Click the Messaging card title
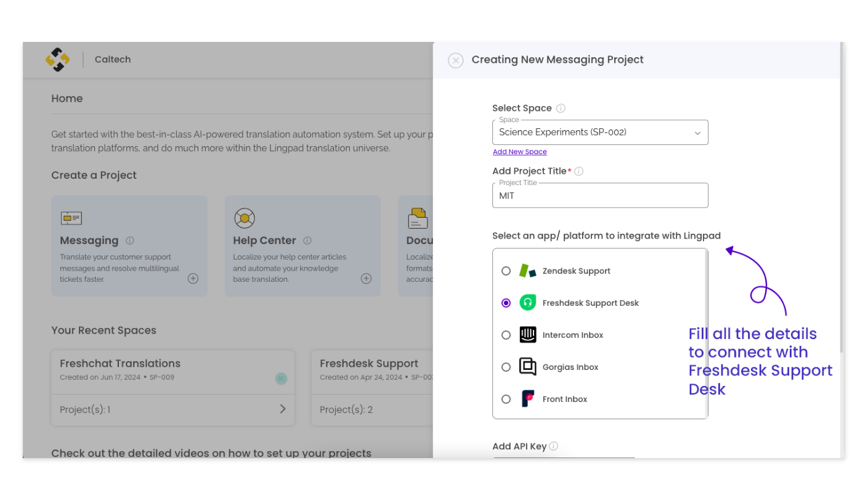Viewport: 868px width, 500px height. click(x=89, y=240)
